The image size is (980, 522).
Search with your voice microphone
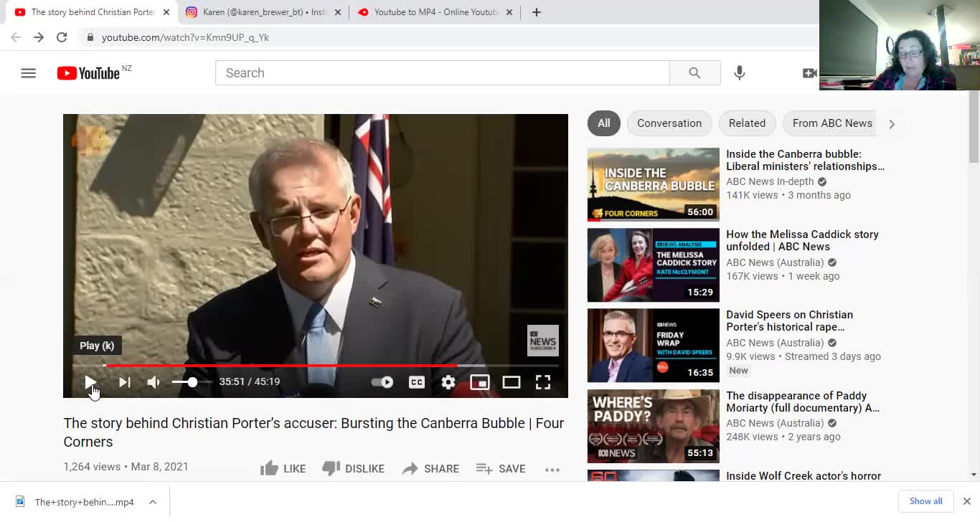(x=740, y=73)
